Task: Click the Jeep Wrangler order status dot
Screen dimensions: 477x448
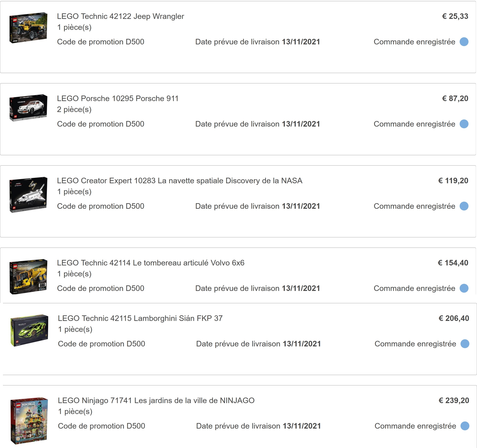Action: [464, 42]
